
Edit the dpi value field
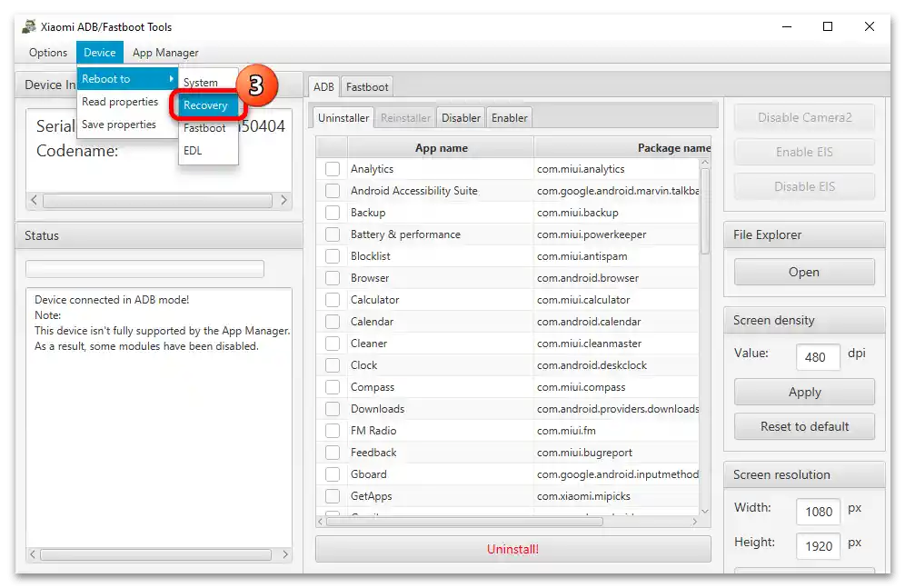[x=818, y=357]
